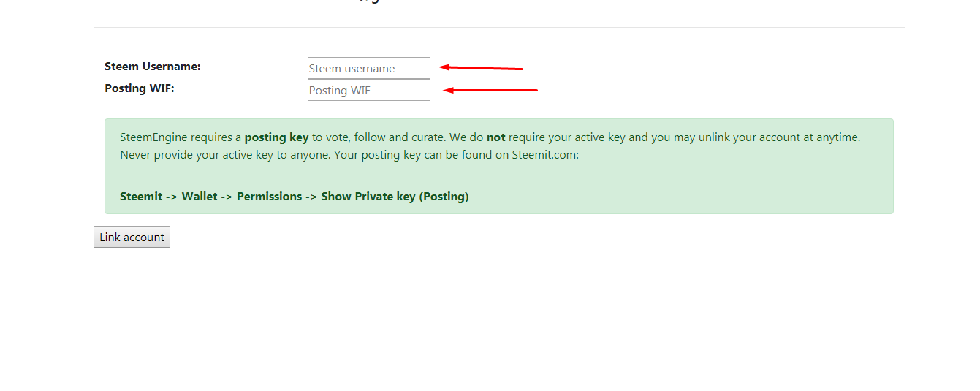Click "Permissions" in the bold key path
This screenshot has width=980, height=391.
pyautogui.click(x=269, y=196)
